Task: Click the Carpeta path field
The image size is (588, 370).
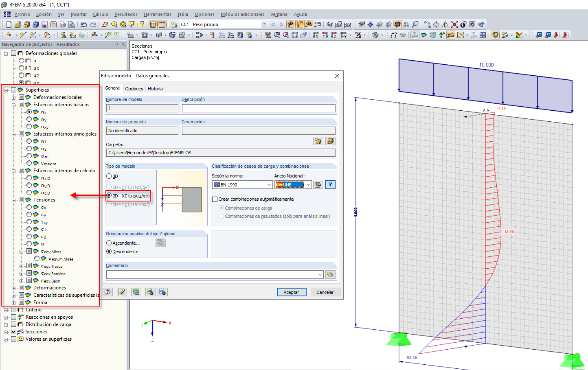Action: click(221, 153)
